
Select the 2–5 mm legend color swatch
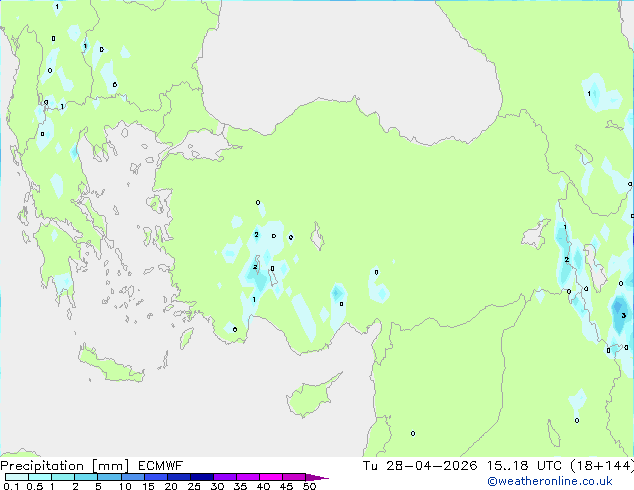[86, 477]
